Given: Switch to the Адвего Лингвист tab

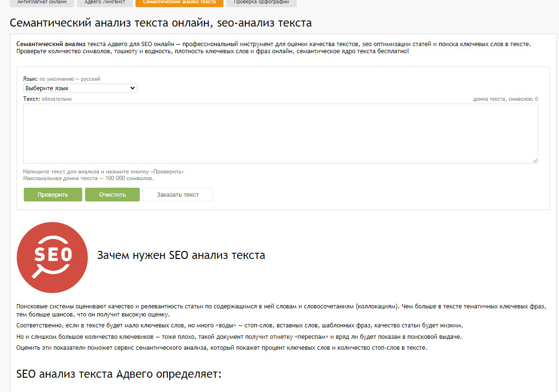Looking at the screenshot, I should 105,2.
